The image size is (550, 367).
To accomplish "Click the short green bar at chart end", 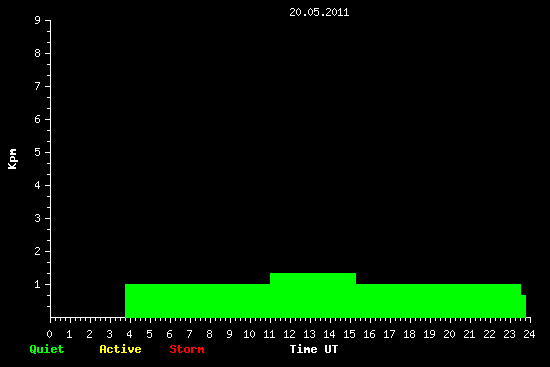I will pyautogui.click(x=523, y=306).
